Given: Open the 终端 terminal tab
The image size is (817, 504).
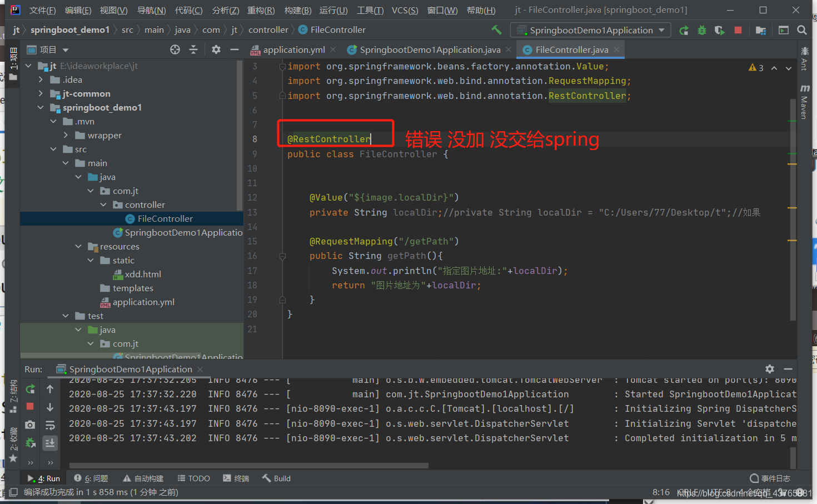Looking at the screenshot, I should click(x=236, y=478).
